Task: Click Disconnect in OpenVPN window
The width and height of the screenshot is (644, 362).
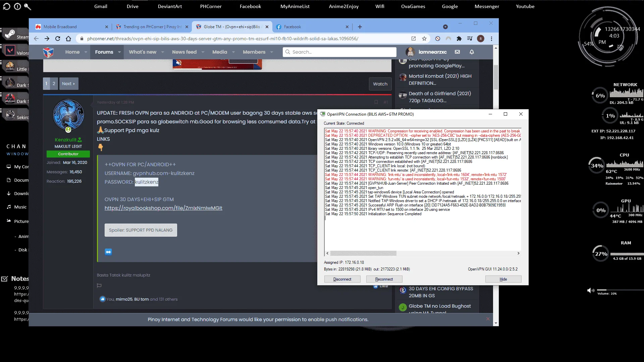Action: tap(342, 279)
